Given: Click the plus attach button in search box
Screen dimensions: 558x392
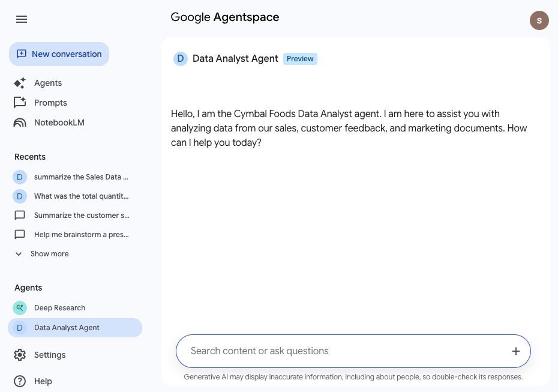Looking at the screenshot, I should [x=515, y=351].
